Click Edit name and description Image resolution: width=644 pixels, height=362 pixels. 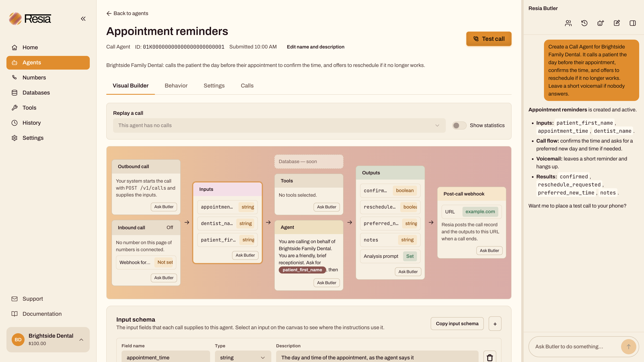(316, 47)
